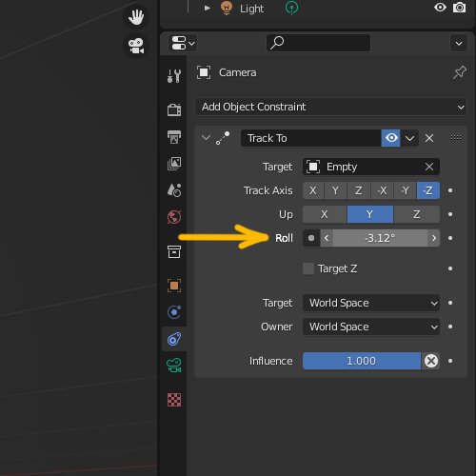Screen dimensions: 476x476
Task: Click the Track To panel drag handle
Action: [456, 137]
